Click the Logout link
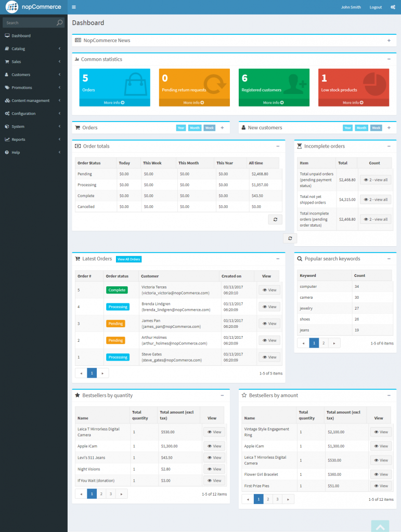 pos(376,7)
